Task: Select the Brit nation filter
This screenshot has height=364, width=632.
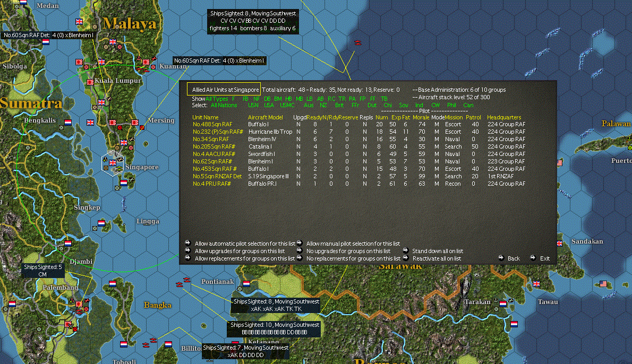Action: [x=339, y=105]
